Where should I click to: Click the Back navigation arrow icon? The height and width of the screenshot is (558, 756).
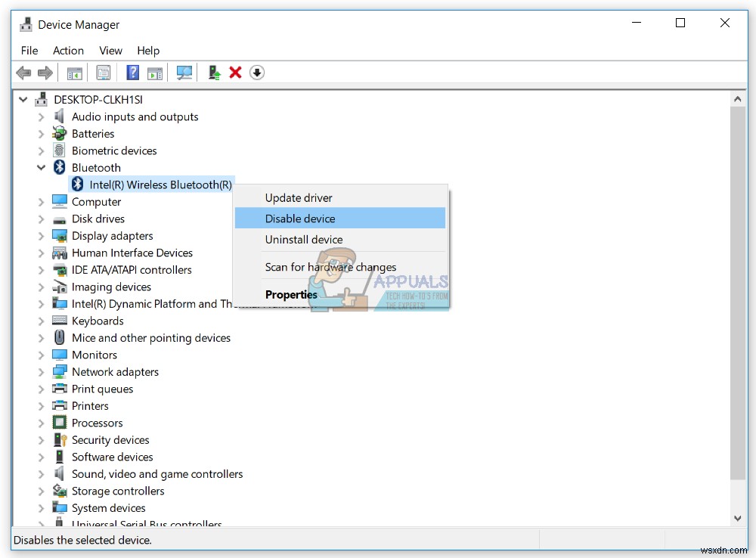[x=23, y=72]
